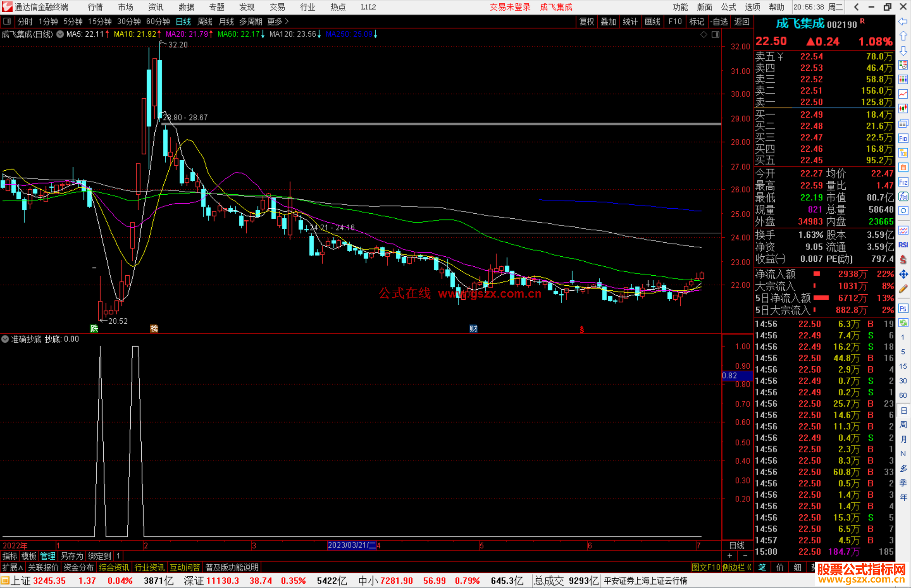Click the 2023/03/21 date marker on timeline
Image resolution: width=911 pixels, height=588 pixels.
[x=351, y=545]
